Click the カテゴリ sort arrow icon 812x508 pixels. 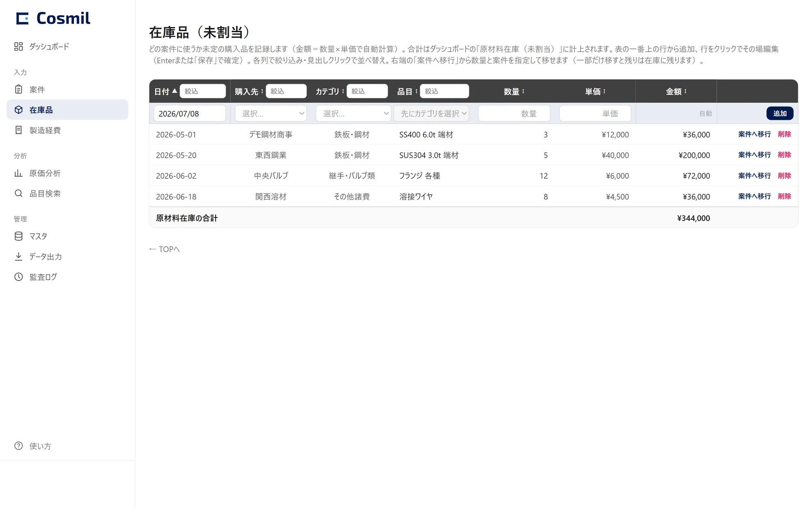point(343,91)
